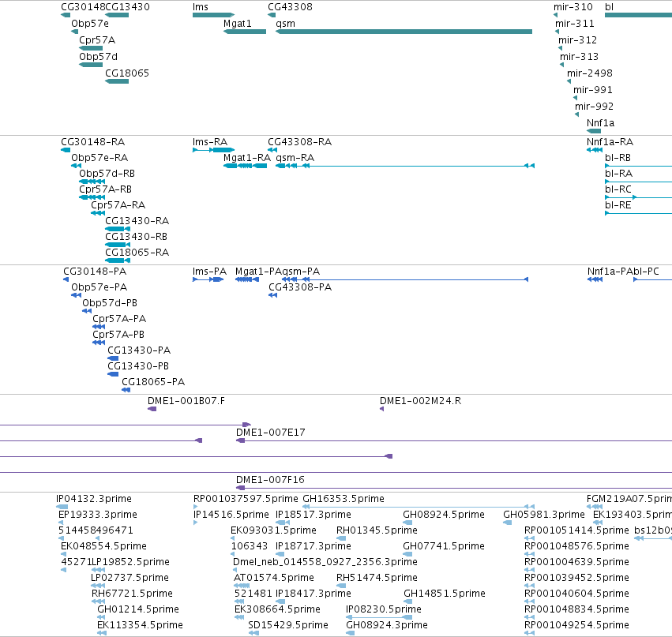
Task: Select the DME1-007F16 BAC label
Action: coord(270,480)
